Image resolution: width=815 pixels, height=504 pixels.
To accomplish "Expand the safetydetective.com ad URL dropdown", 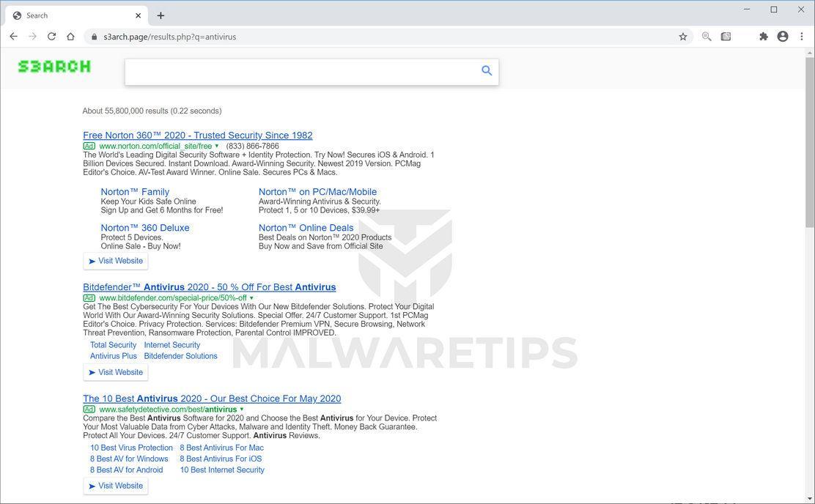I will [242, 409].
